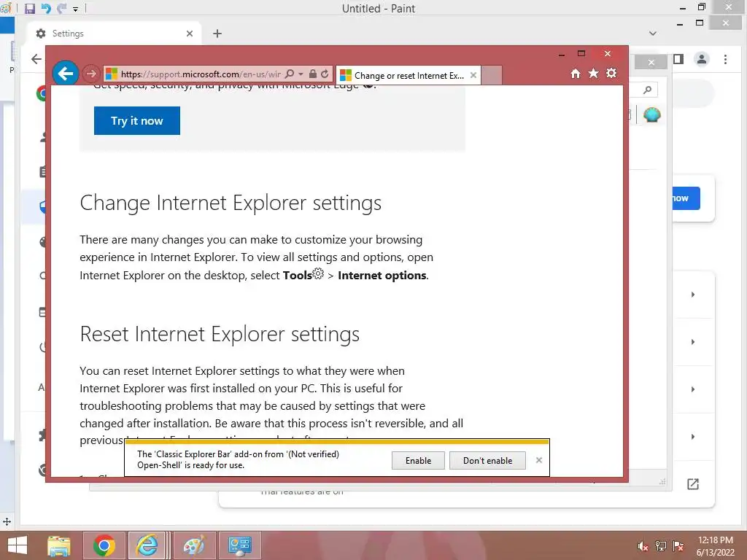Click the Paint app icon in title bar

click(x=6, y=9)
